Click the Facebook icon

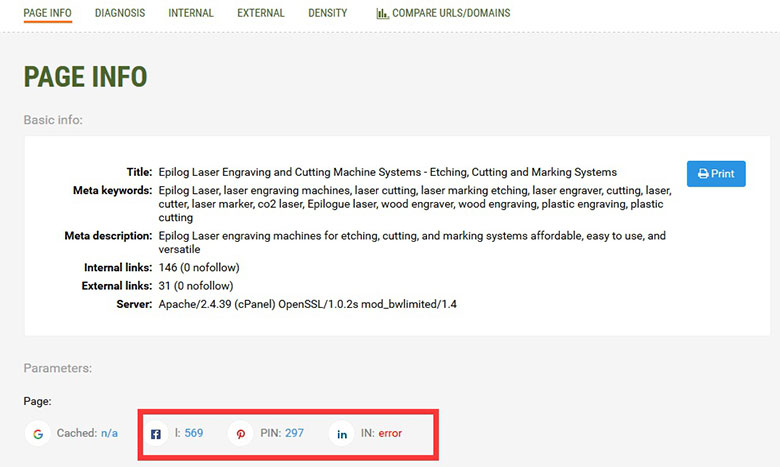tap(156, 434)
